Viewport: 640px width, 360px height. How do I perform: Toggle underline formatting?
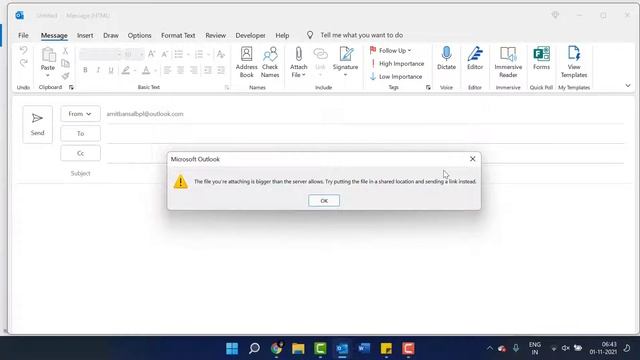[111, 70]
